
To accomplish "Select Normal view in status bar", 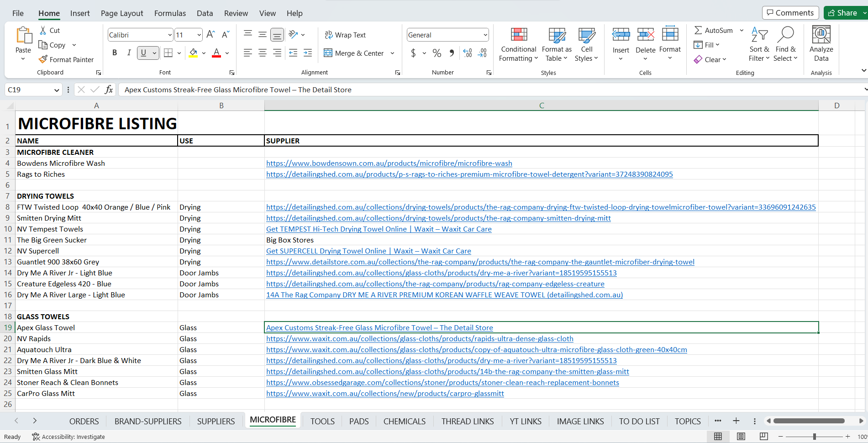I will [x=718, y=437].
